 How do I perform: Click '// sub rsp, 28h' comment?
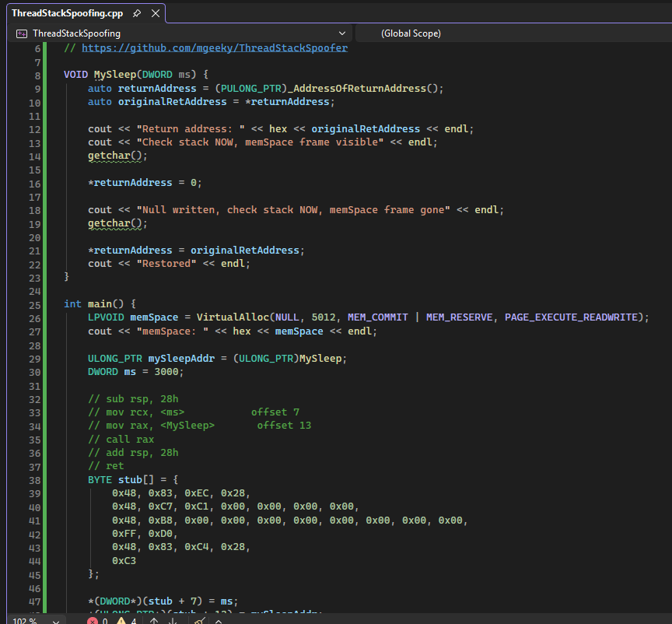[x=133, y=399]
